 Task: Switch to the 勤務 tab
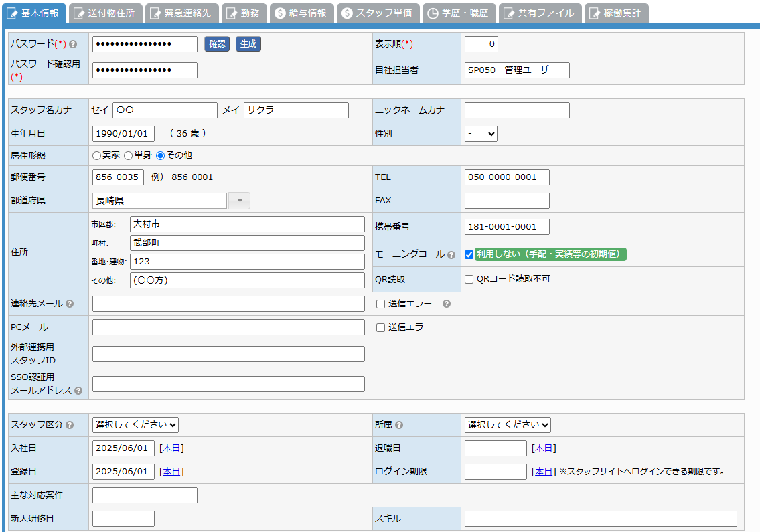click(244, 13)
